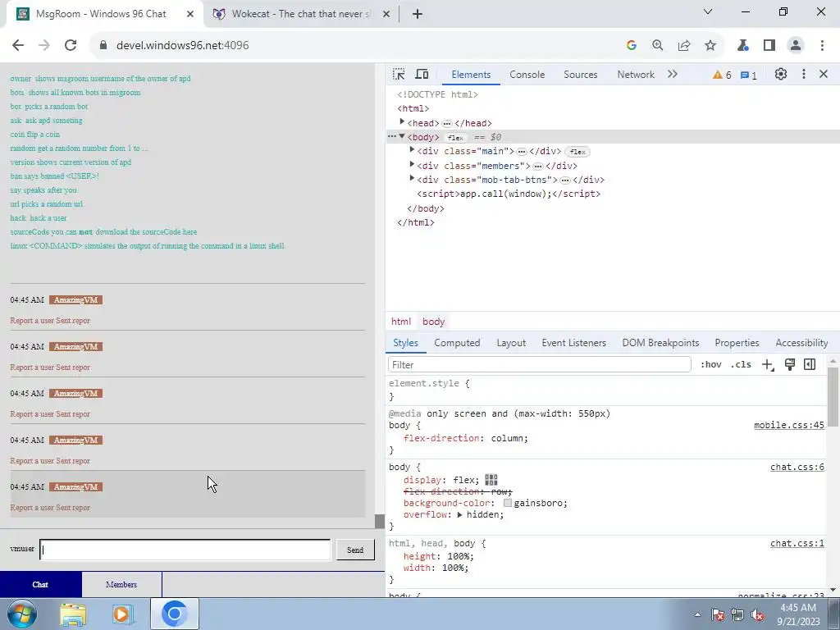
Task: Expand the div class members node
Action: 412,164
